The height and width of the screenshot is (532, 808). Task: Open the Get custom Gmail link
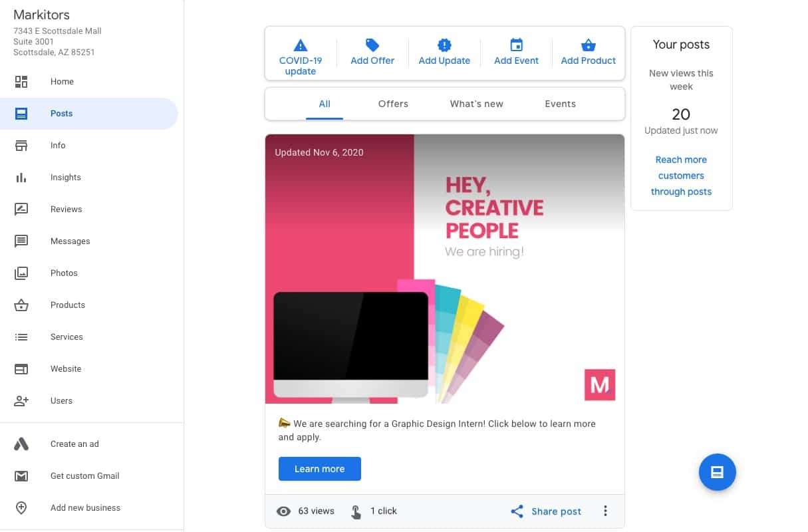click(85, 476)
